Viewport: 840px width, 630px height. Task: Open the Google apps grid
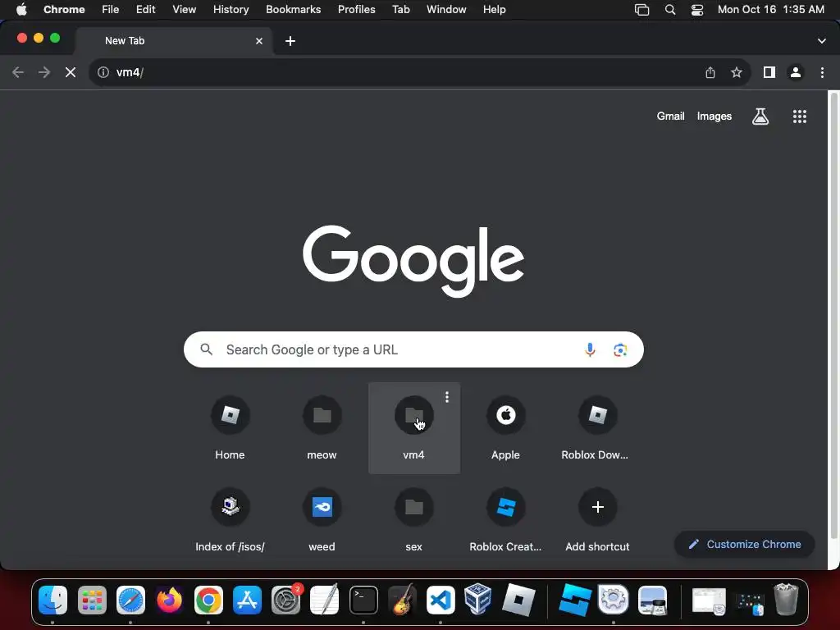point(800,116)
